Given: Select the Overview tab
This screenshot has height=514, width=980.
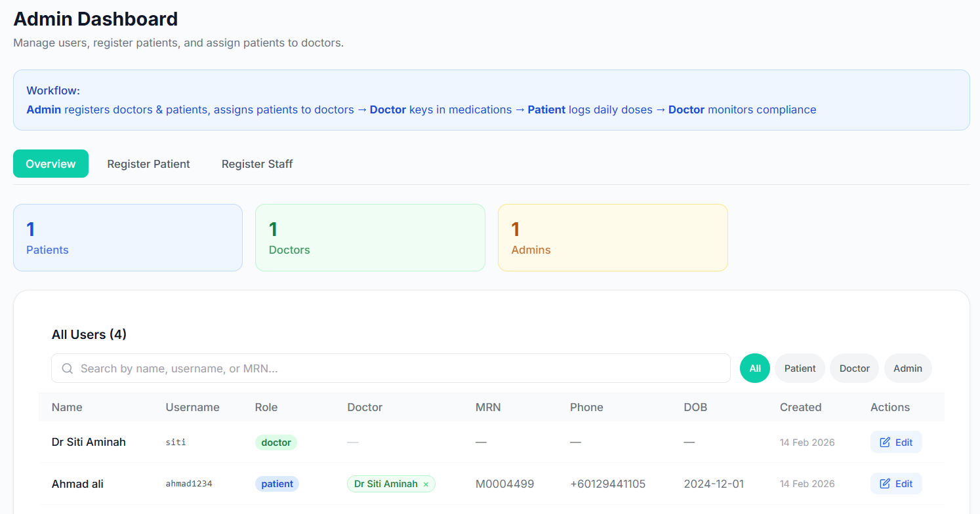Looking at the screenshot, I should (x=51, y=164).
